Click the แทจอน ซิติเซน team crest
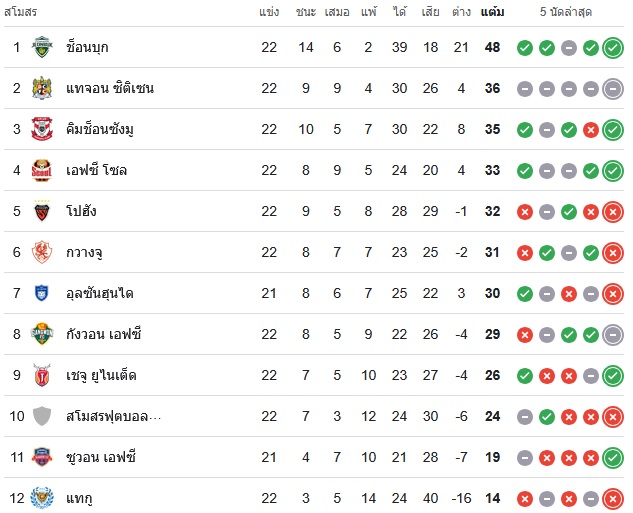 tap(42, 88)
